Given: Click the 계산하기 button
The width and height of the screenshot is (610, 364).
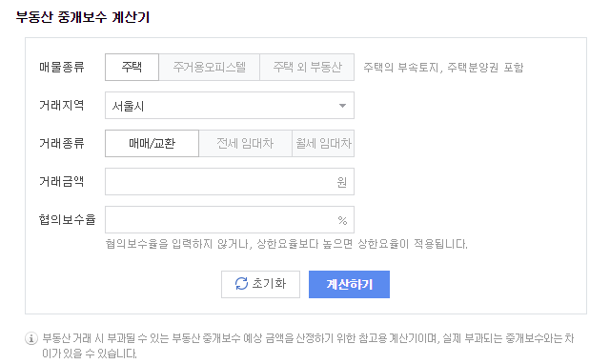Looking at the screenshot, I should pos(349,284).
